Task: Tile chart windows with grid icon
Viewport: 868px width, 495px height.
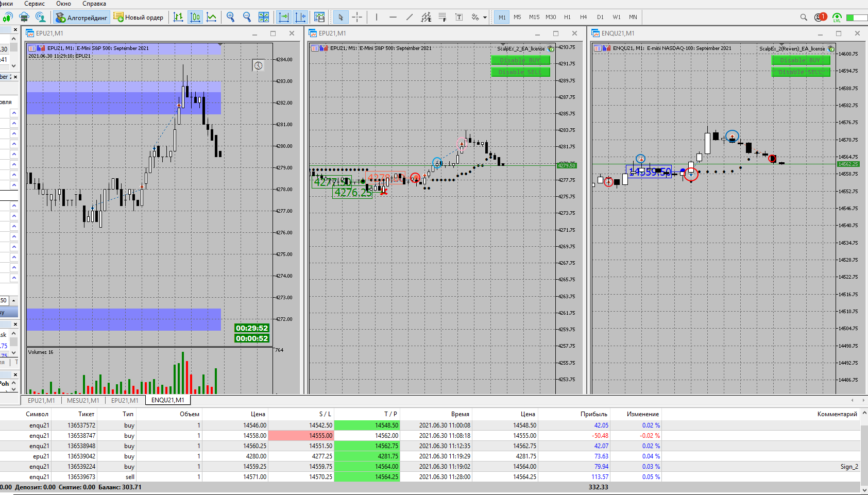Action: point(264,17)
